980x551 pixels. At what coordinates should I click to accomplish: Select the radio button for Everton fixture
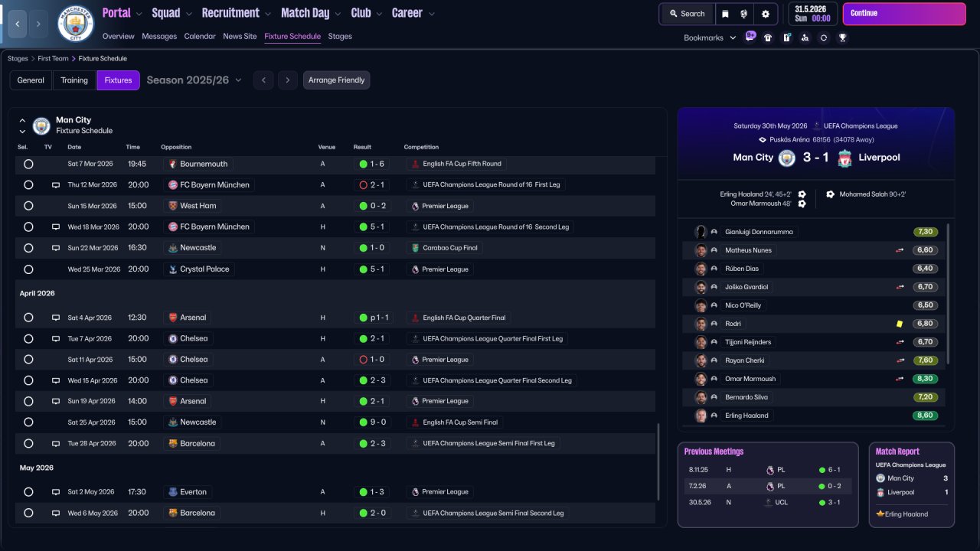[28, 492]
